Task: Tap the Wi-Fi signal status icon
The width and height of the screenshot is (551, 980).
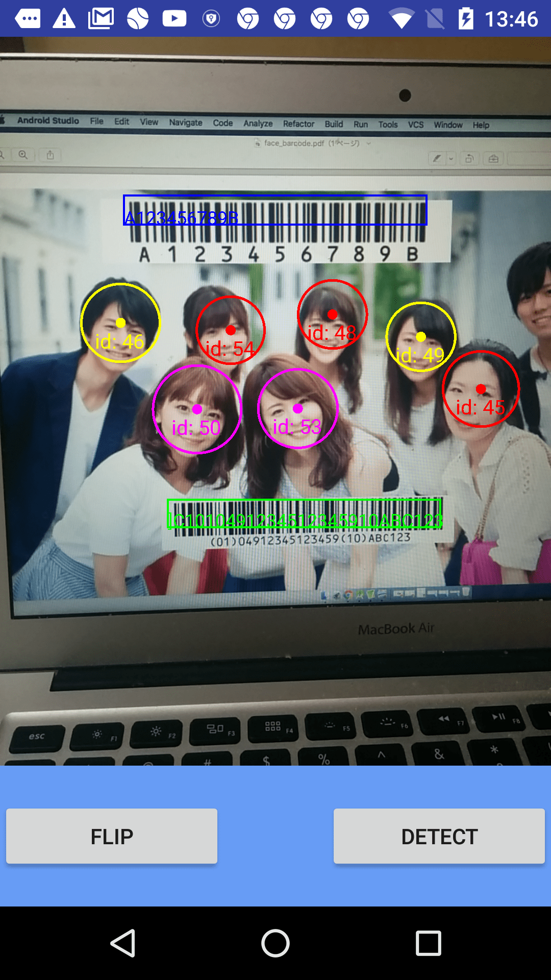Action: 402,19
